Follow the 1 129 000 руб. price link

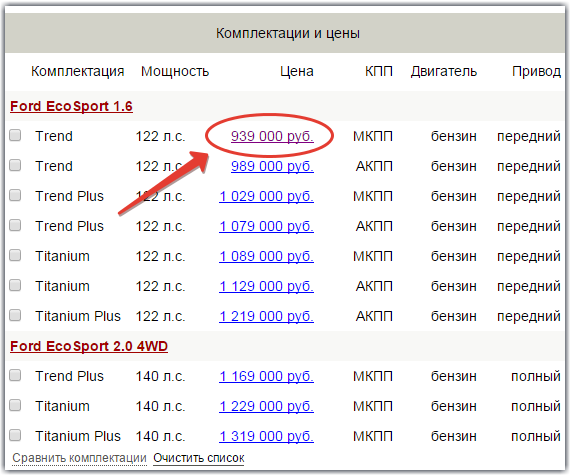point(266,286)
